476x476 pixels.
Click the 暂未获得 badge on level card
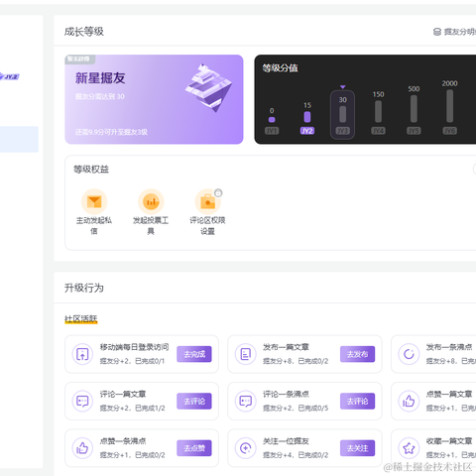pos(80,59)
